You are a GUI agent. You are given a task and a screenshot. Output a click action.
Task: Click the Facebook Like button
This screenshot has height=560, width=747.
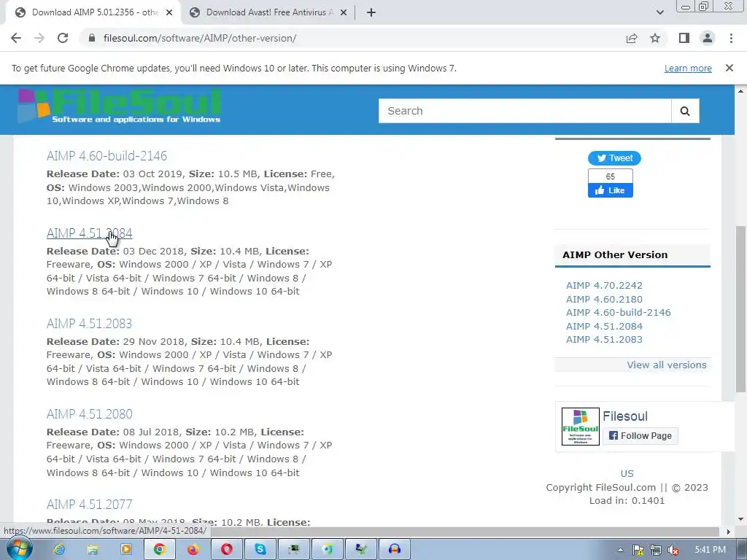pyautogui.click(x=611, y=190)
